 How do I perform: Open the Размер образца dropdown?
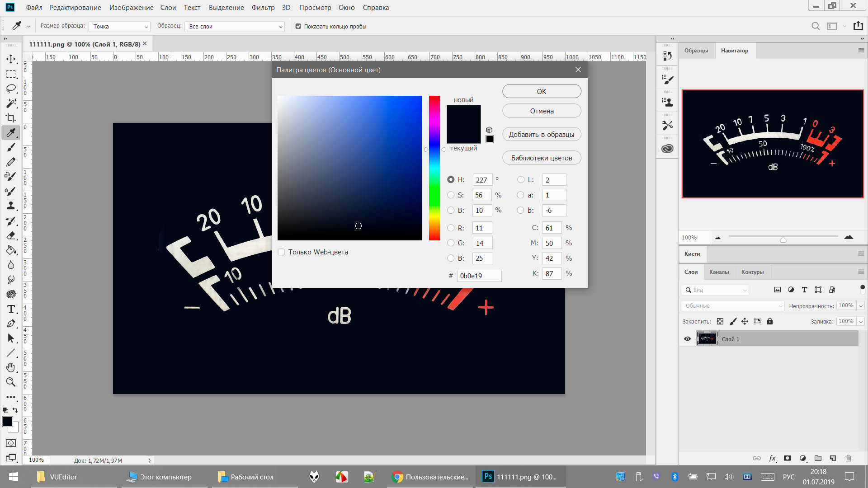coord(119,27)
